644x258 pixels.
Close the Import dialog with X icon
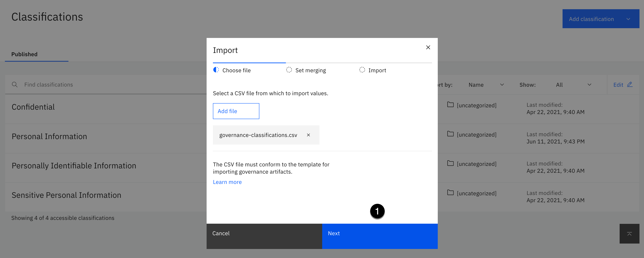click(428, 48)
